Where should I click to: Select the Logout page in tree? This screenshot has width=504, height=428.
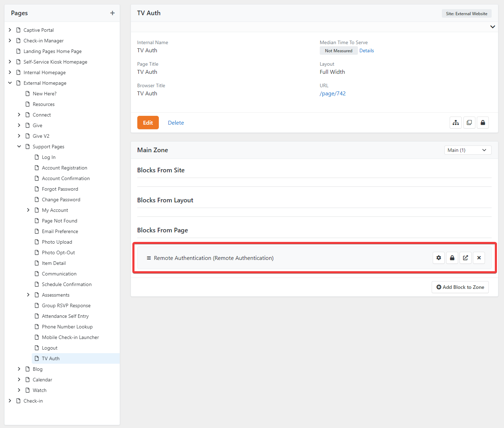coord(49,348)
